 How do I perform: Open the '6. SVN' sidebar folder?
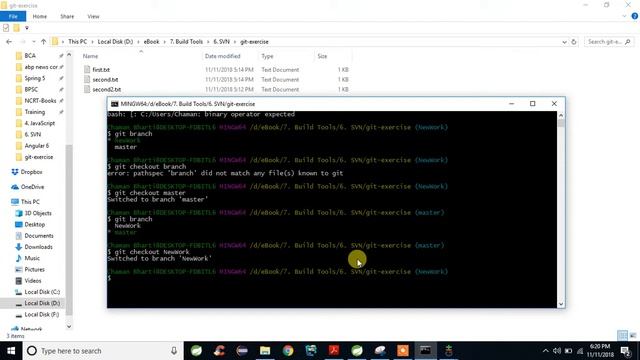coord(32,134)
